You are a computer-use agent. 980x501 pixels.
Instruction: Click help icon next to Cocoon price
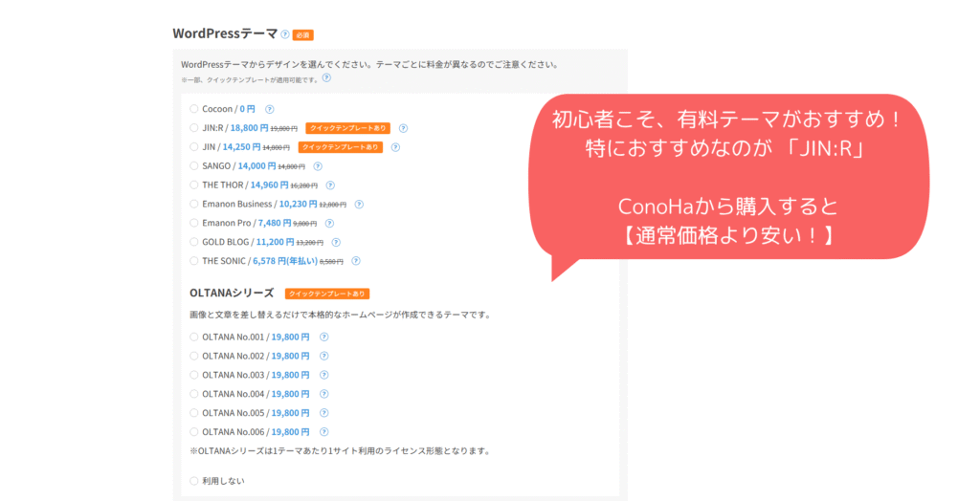[269, 109]
